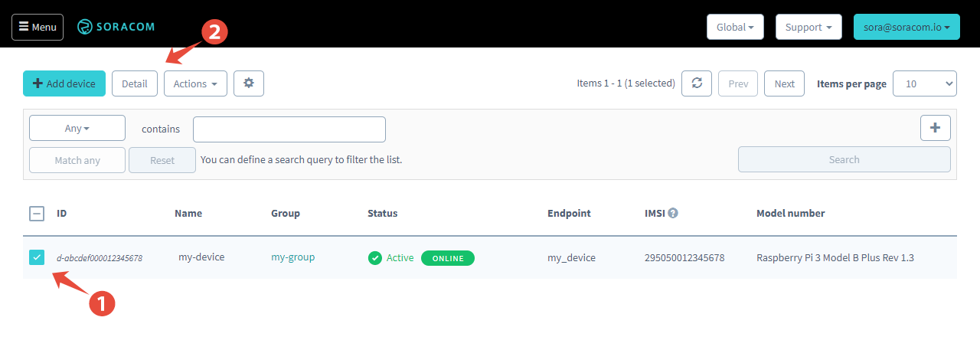Click the Soracom logo
The height and width of the screenshot is (337, 980).
coord(116,27)
